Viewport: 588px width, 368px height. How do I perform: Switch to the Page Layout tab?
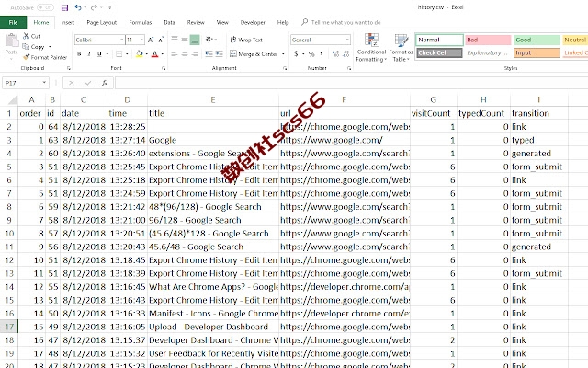pyautogui.click(x=102, y=22)
